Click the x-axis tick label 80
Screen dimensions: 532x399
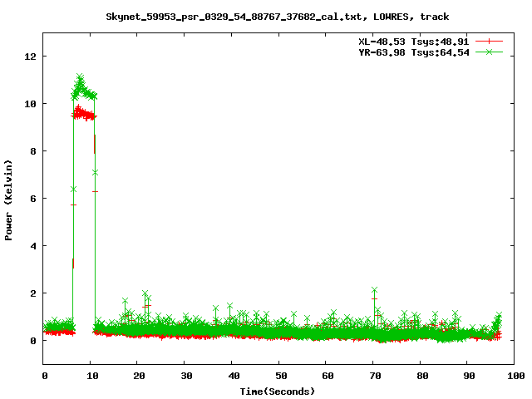422,376
